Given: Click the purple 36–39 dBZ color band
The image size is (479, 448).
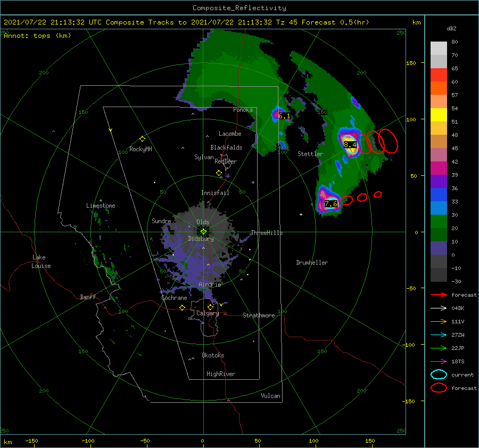Looking at the screenshot, I should point(439,182).
